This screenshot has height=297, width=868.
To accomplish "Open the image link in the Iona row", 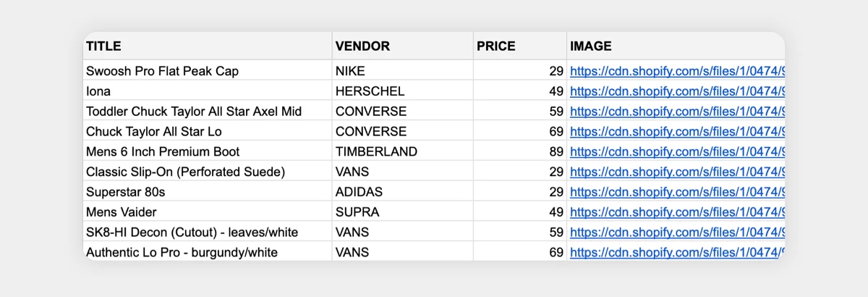I will pyautogui.click(x=677, y=91).
